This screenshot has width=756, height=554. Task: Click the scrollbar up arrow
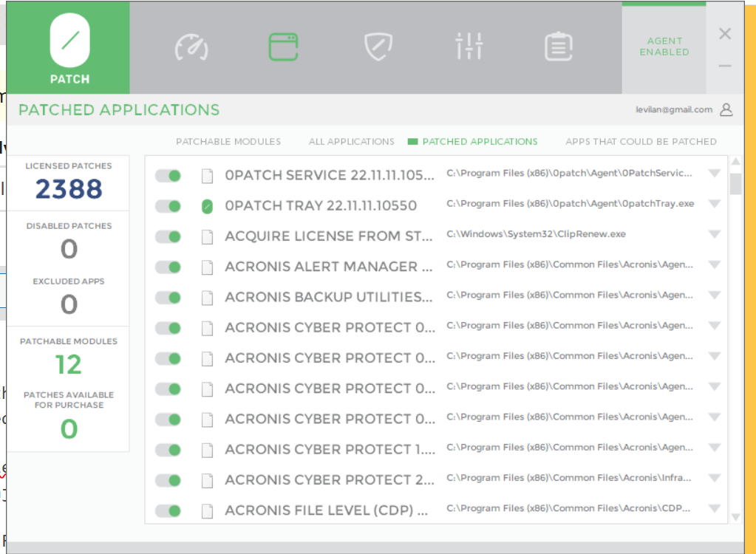tap(736, 161)
